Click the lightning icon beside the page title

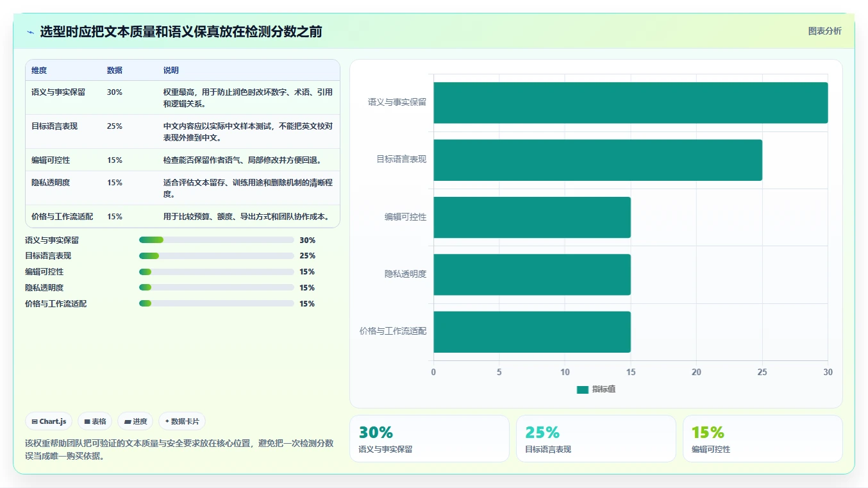pyautogui.click(x=30, y=32)
